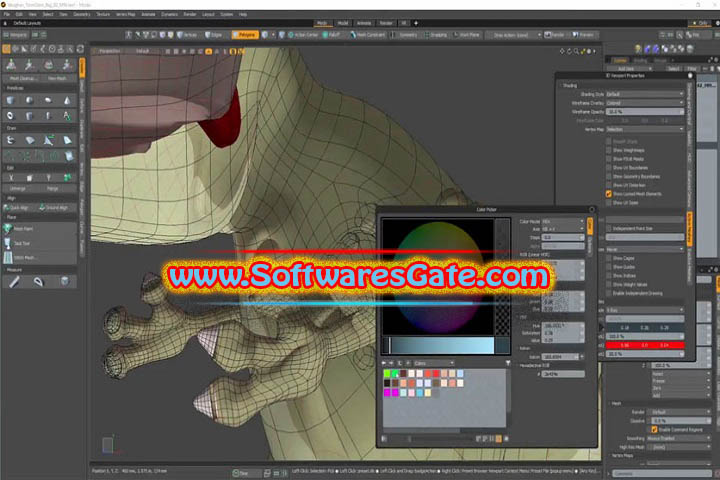Click the value gradient strip below the color wheel

pos(441,345)
